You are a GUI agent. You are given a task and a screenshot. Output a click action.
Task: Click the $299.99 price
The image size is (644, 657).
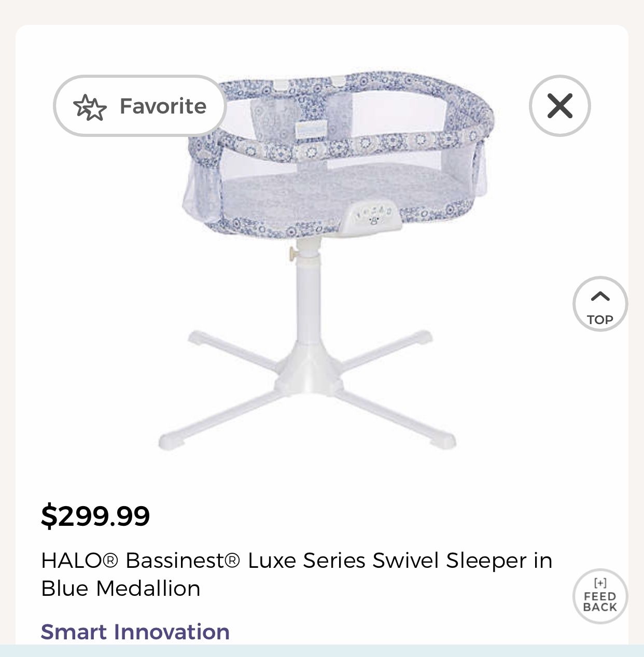coord(95,515)
